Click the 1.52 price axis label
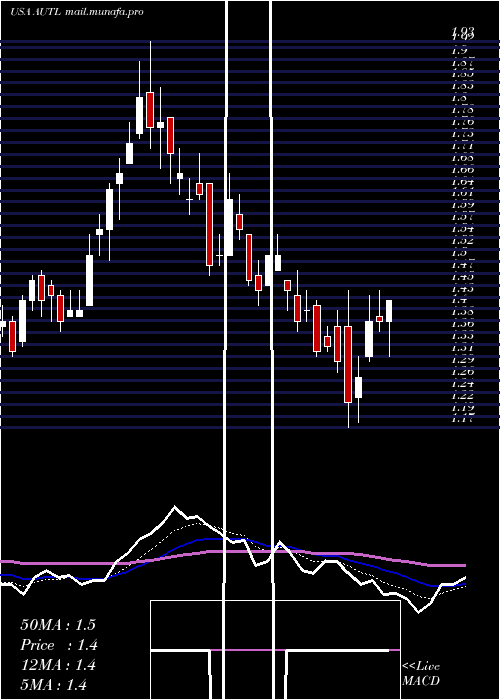 coord(463,241)
